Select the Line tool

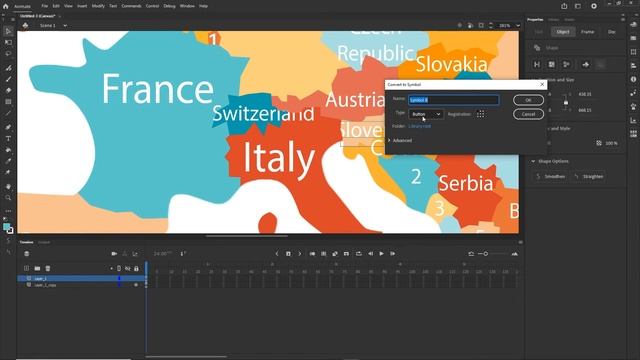point(8,113)
